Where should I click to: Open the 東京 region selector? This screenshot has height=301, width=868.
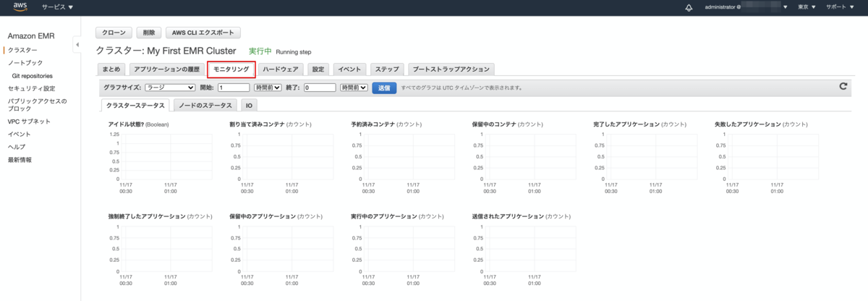[x=806, y=7]
